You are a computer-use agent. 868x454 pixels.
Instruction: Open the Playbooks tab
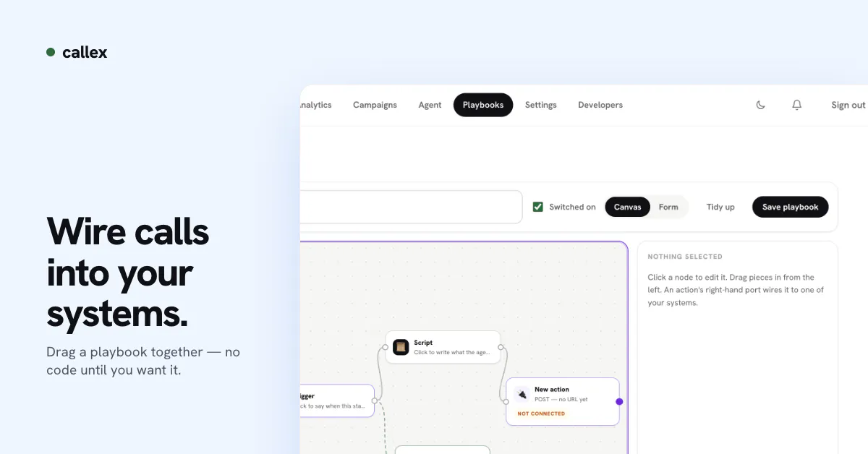coord(483,105)
